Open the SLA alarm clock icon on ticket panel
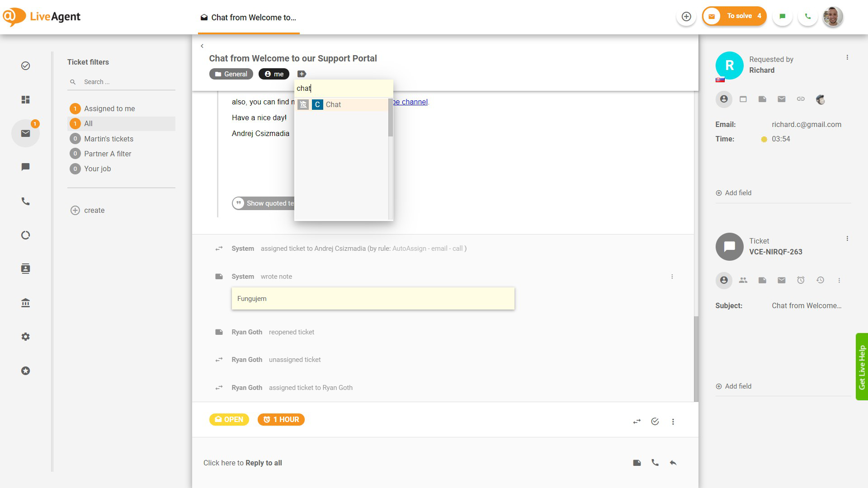Image resolution: width=868 pixels, height=488 pixels. [x=801, y=280]
